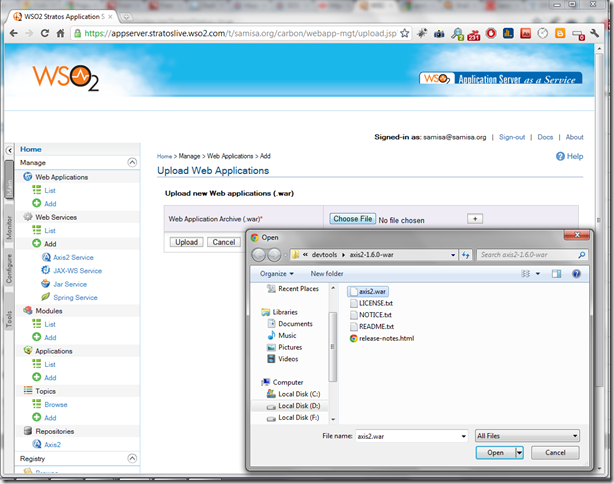Open the Docs link
Screen dimensions: 614x484
coord(545,137)
